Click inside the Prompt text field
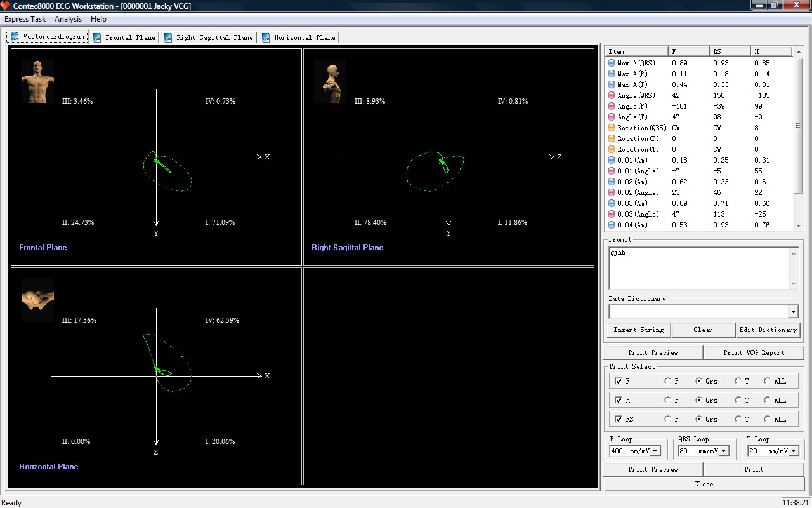The image size is (812, 508). [x=698, y=267]
